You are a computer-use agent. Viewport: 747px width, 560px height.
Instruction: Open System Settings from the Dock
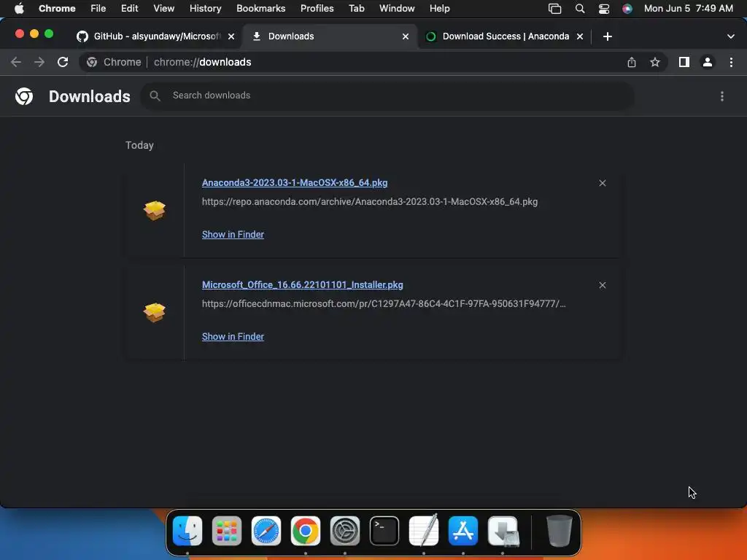click(x=345, y=531)
